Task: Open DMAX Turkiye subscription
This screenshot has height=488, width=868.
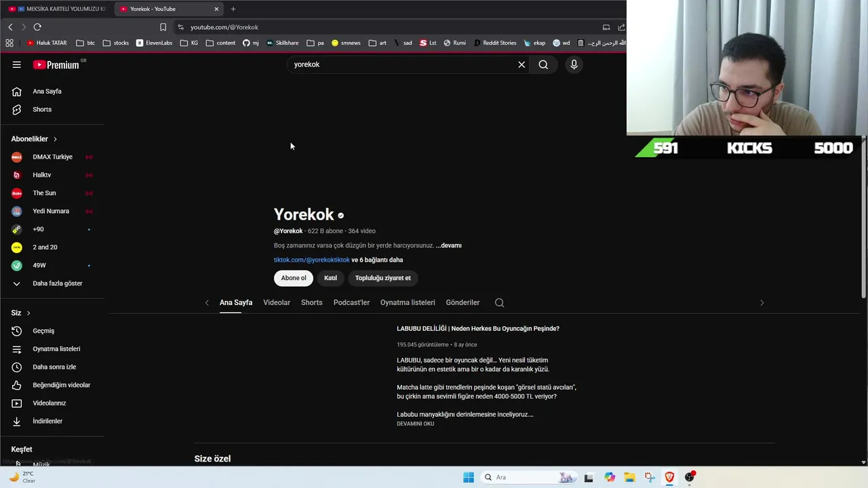Action: pos(53,157)
